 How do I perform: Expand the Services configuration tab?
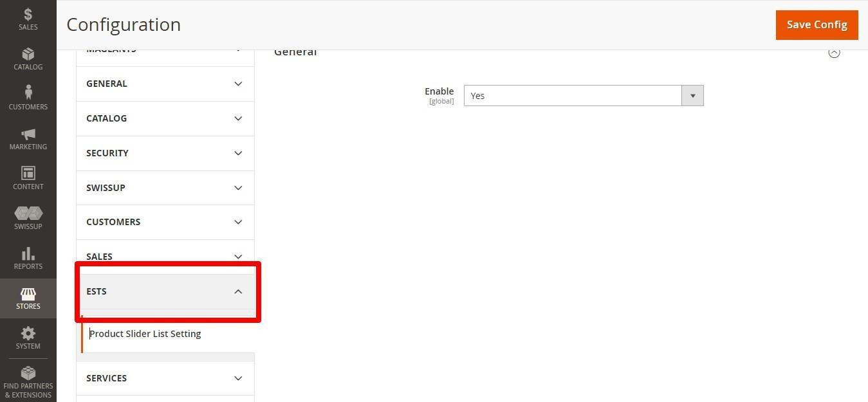(x=165, y=378)
